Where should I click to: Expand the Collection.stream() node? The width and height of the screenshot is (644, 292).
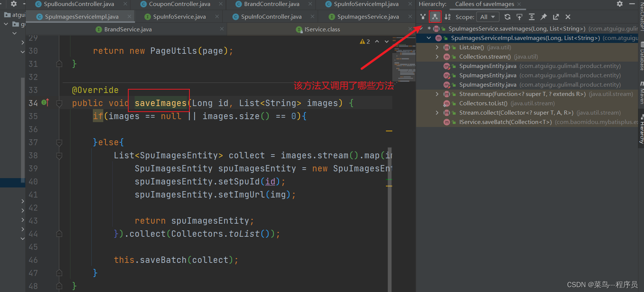437,57
